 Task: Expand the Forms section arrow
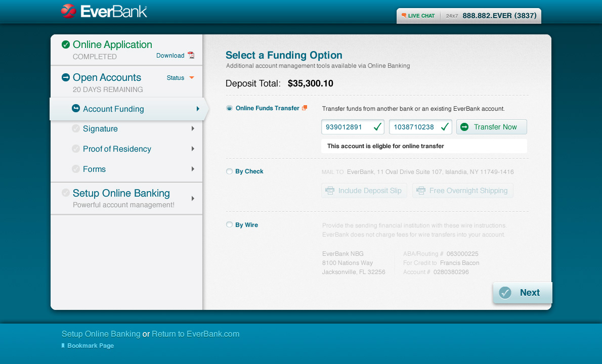[193, 169]
